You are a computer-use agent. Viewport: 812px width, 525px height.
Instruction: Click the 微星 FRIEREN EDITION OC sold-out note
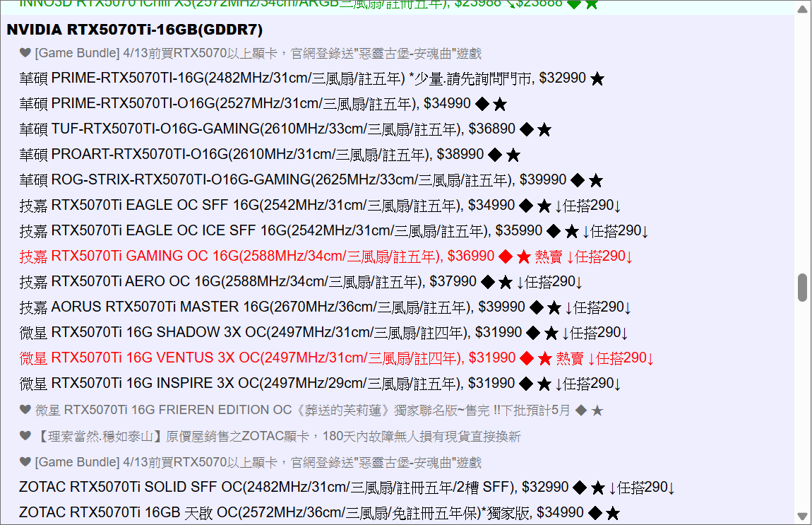tap(311, 411)
